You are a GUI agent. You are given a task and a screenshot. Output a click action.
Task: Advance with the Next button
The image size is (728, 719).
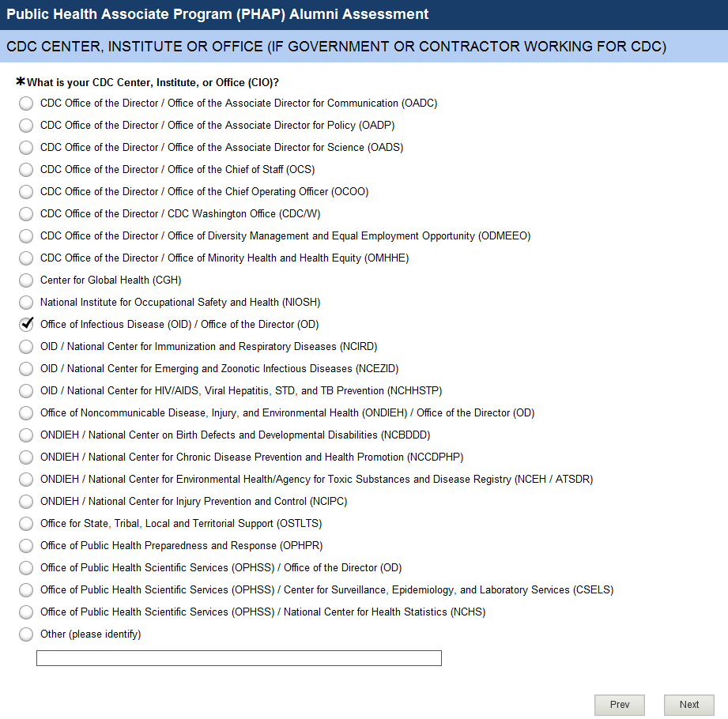(x=689, y=705)
